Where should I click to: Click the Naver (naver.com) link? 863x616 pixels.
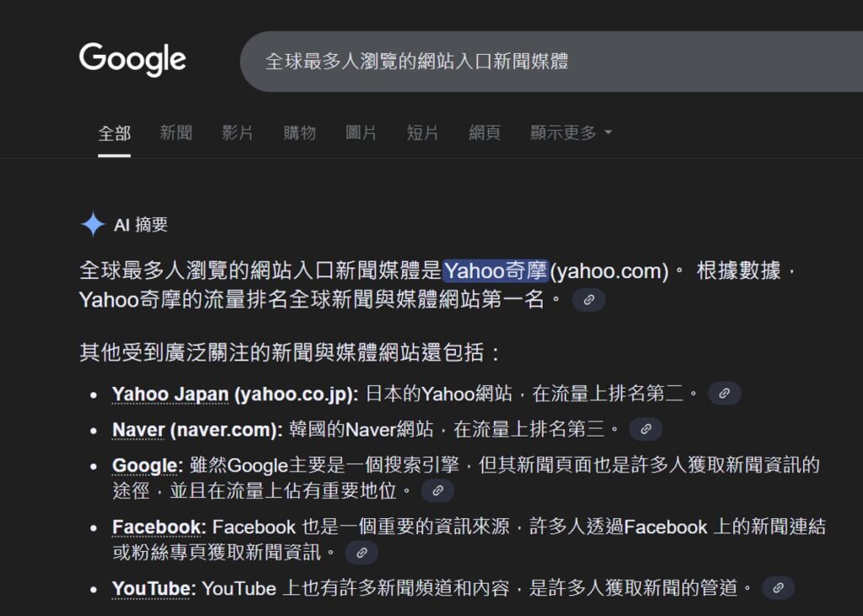point(197,430)
